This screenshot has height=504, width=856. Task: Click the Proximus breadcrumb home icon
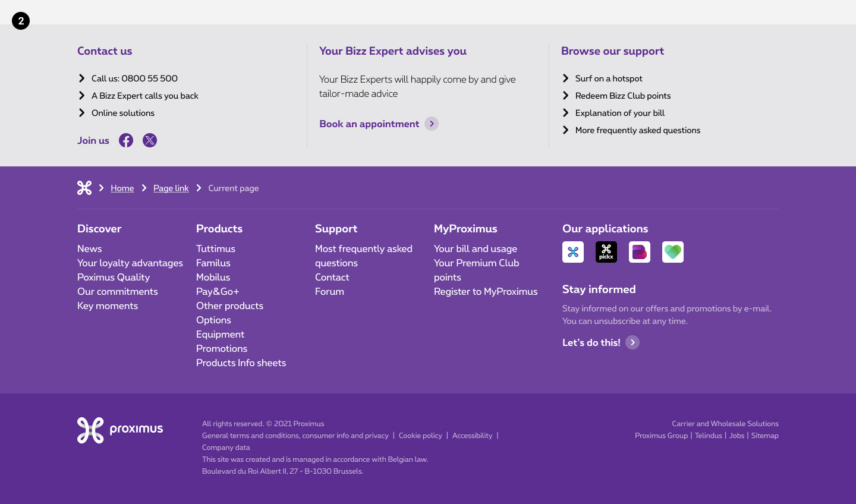(84, 188)
